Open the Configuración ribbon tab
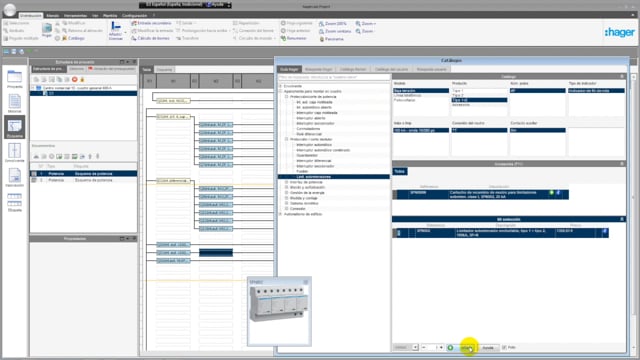Image resolution: width=640 pixels, height=360 pixels. pyautogui.click(x=134, y=16)
